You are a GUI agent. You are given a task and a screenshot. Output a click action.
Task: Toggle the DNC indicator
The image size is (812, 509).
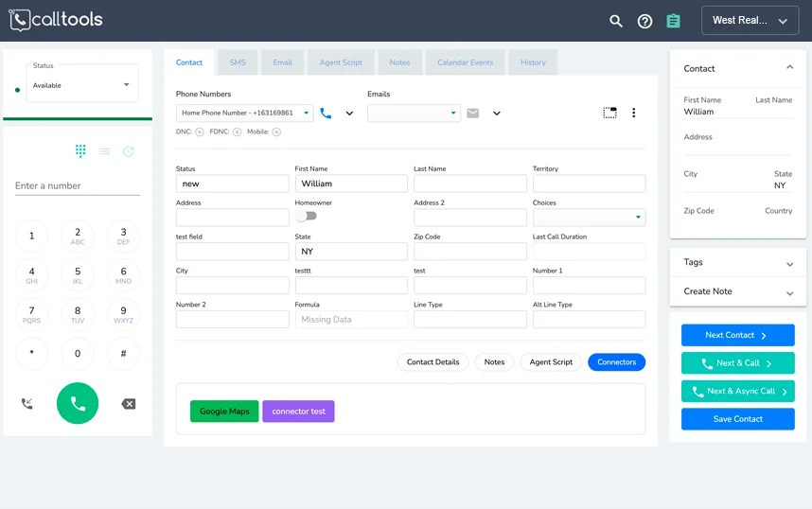[x=200, y=132]
